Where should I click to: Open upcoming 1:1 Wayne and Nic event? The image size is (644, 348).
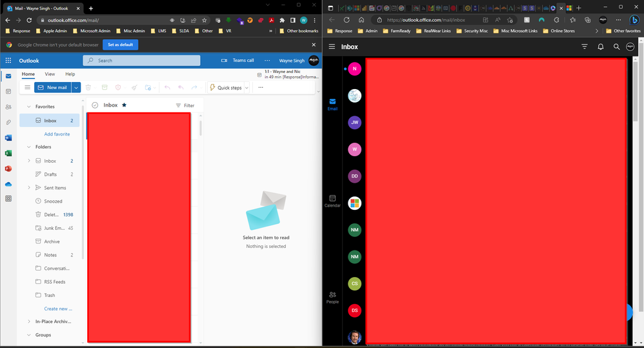click(x=288, y=74)
